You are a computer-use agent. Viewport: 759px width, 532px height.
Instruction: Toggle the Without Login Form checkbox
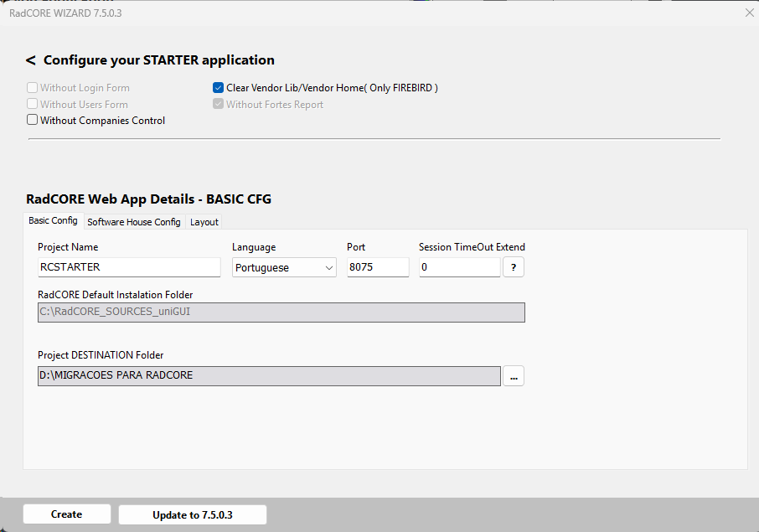[x=33, y=88]
